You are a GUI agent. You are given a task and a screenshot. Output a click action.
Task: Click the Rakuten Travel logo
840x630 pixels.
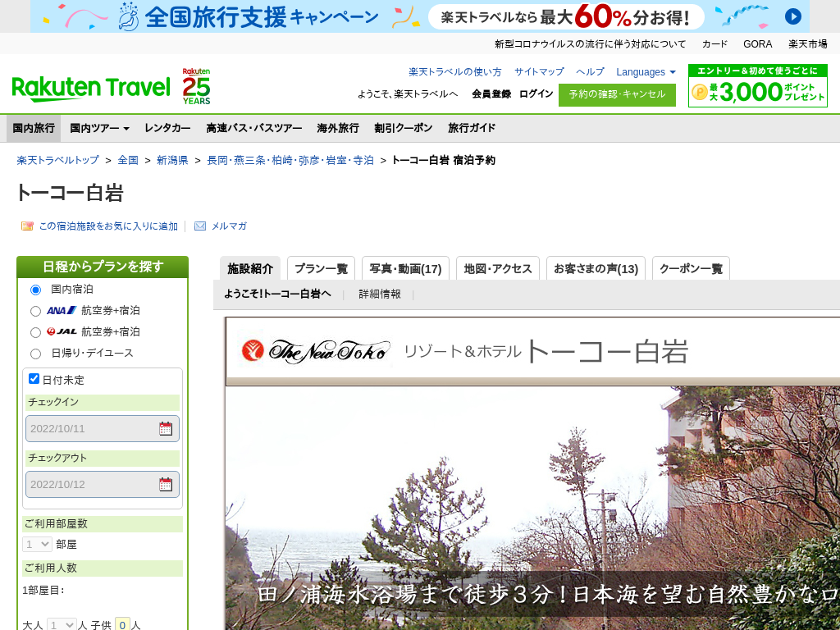coord(90,89)
